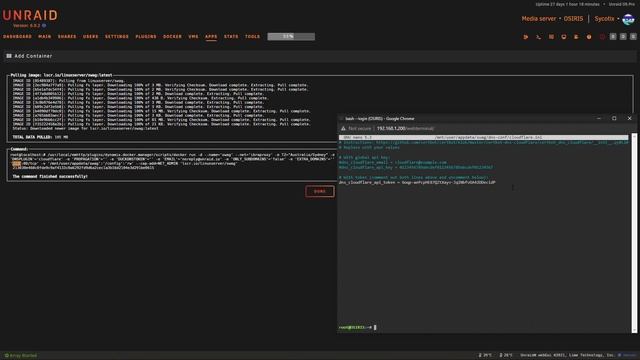Open the Plugins tab

point(146,37)
